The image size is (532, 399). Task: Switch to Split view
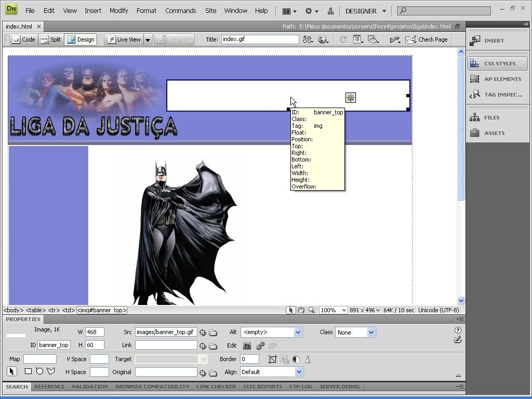[x=51, y=39]
